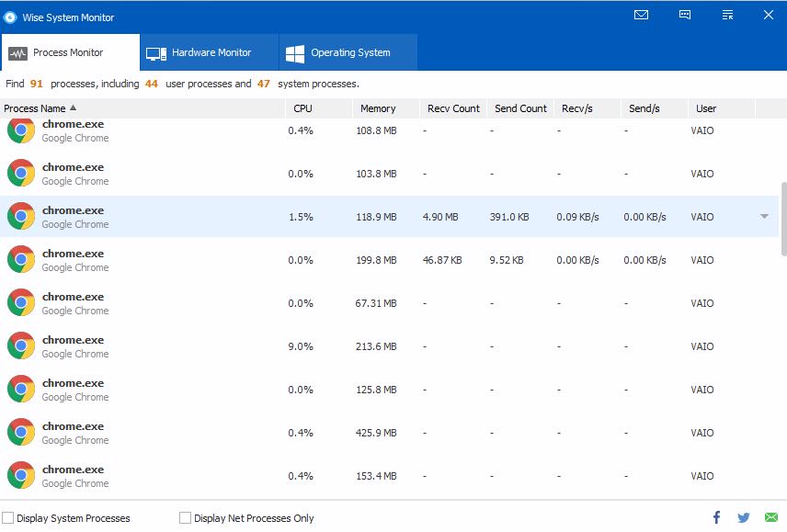The width and height of the screenshot is (787, 532).
Task: Sort by Process Name column header
Action: click(x=143, y=108)
